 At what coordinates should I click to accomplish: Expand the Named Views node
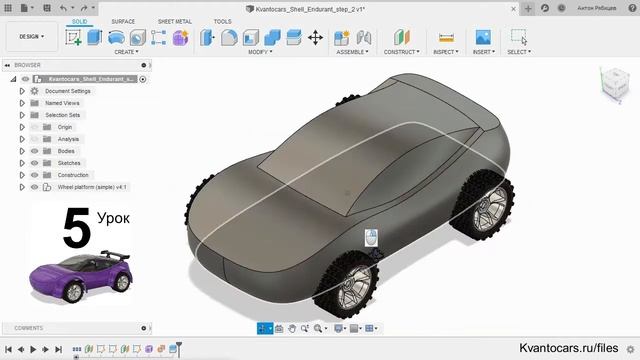click(22, 103)
